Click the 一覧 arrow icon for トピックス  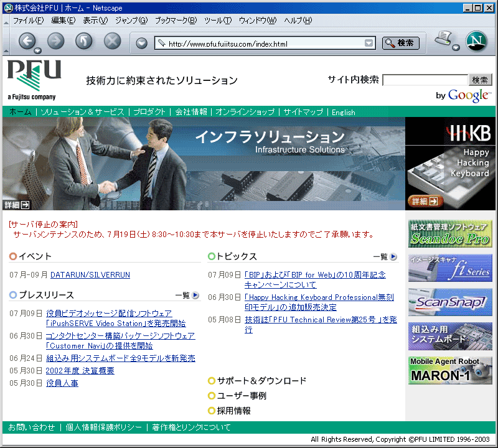click(x=393, y=256)
